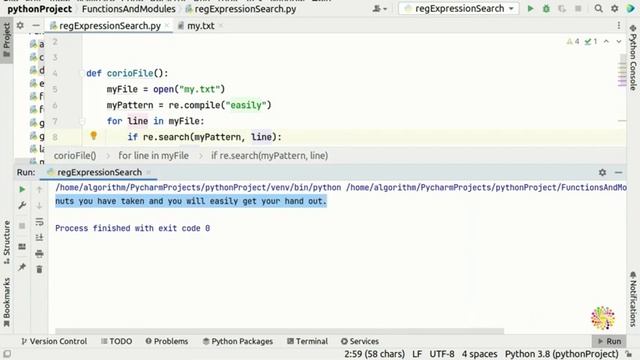Open the Structure tool window sidebar button
This screenshot has width=640, height=360.
click(7, 242)
